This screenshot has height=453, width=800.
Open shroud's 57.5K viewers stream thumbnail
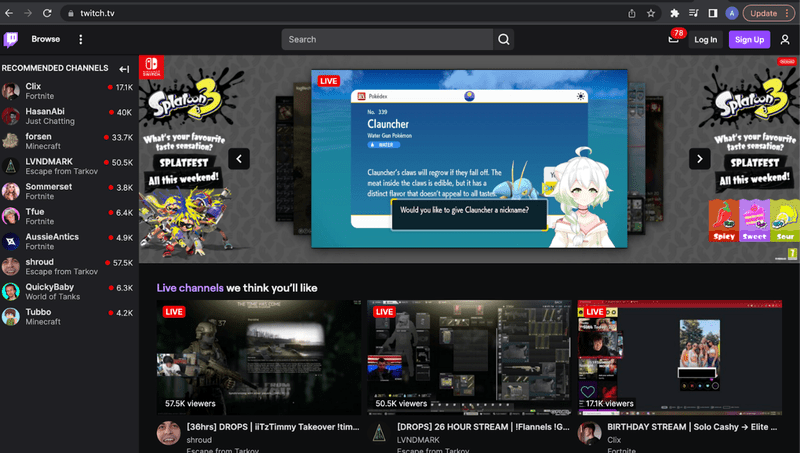(x=259, y=357)
